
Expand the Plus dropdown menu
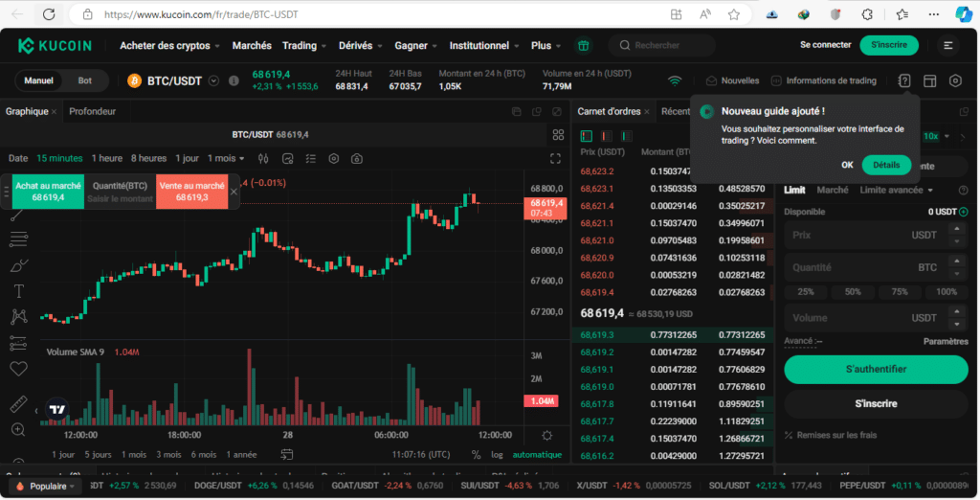pyautogui.click(x=546, y=46)
